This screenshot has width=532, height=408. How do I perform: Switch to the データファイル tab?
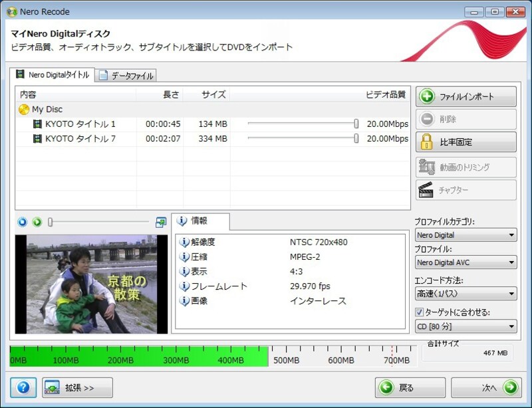[x=126, y=76]
